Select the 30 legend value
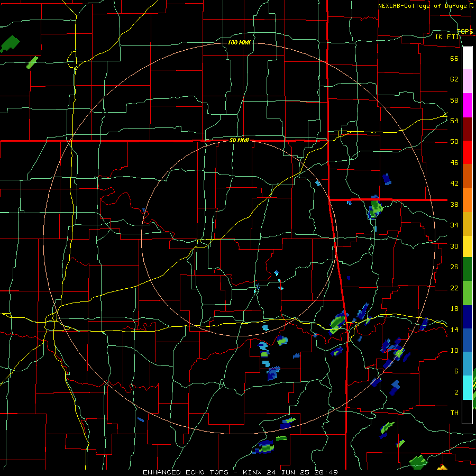The image size is (476, 476). [454, 246]
